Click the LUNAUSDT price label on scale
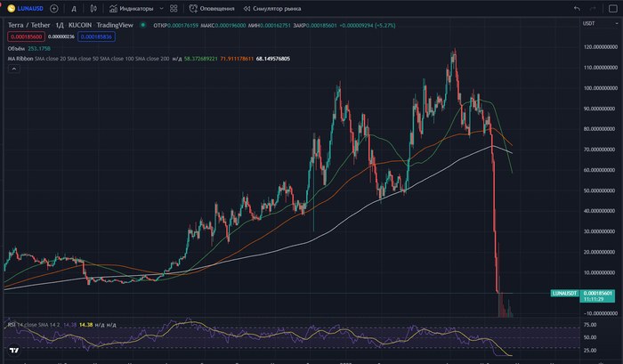Image resolution: width=623 pixels, height=364 pixels. [565, 293]
